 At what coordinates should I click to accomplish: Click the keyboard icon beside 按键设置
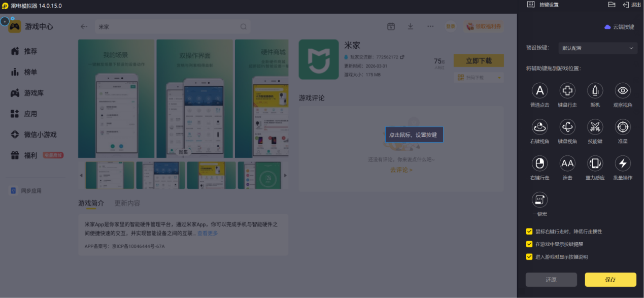click(x=531, y=5)
